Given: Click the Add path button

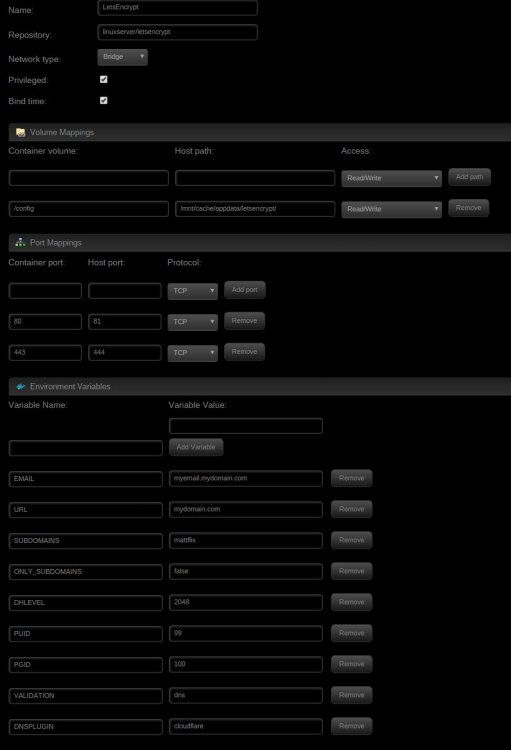Looking at the screenshot, I should point(469,177).
